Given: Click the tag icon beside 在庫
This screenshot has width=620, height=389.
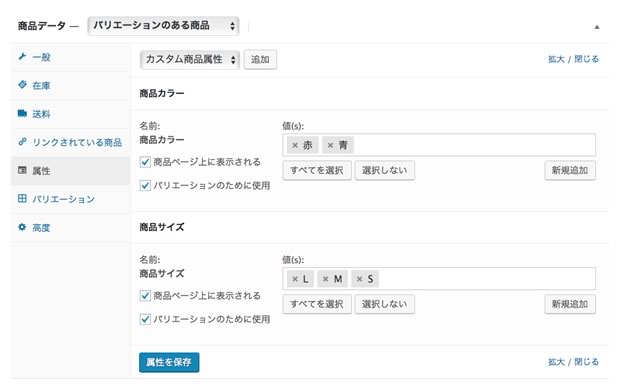Looking at the screenshot, I should pyautogui.click(x=22, y=85).
